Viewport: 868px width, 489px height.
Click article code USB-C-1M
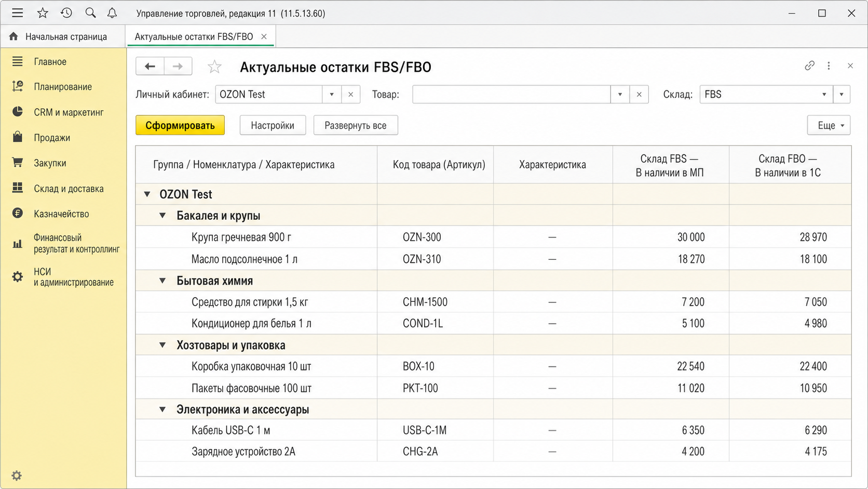(x=425, y=430)
